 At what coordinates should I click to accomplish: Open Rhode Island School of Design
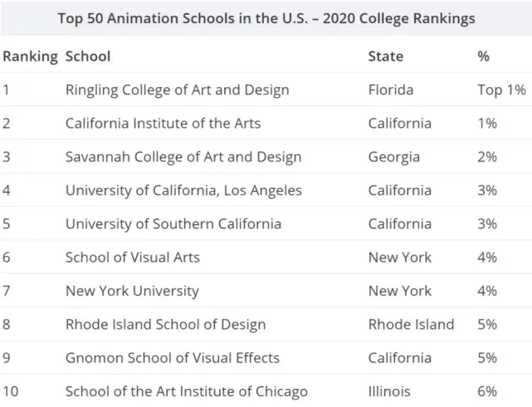(x=166, y=324)
